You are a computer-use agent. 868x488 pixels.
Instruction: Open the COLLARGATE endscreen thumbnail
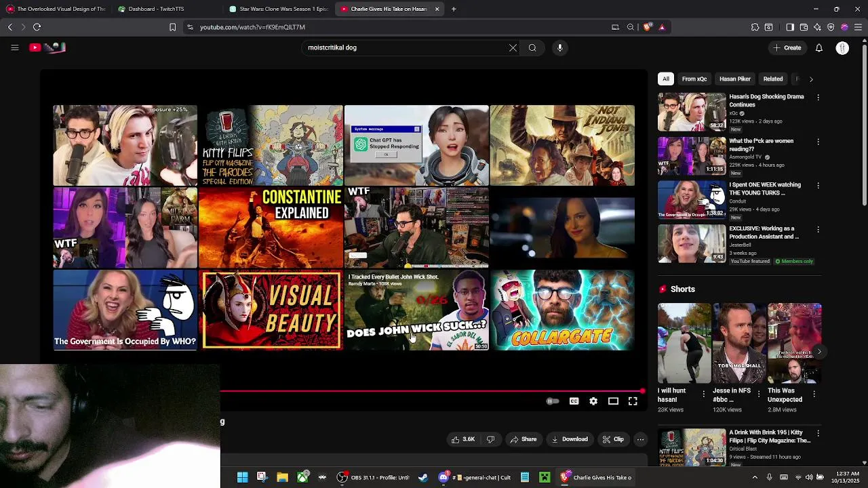point(562,310)
